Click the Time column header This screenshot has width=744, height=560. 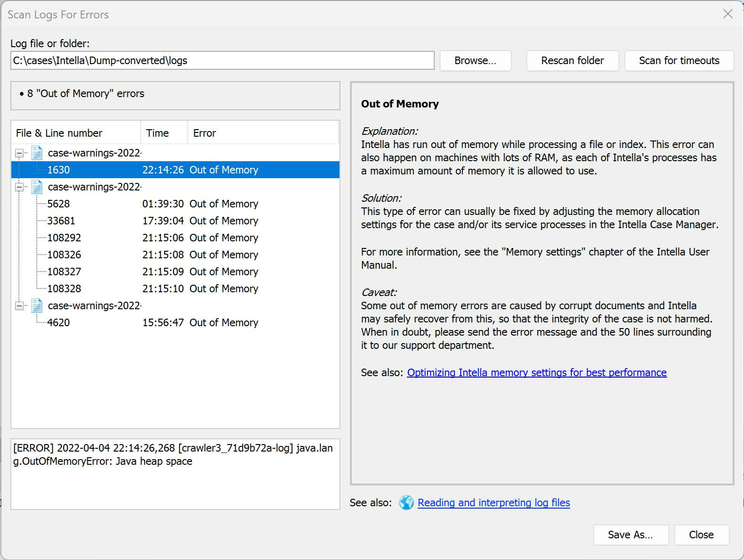[x=164, y=133]
